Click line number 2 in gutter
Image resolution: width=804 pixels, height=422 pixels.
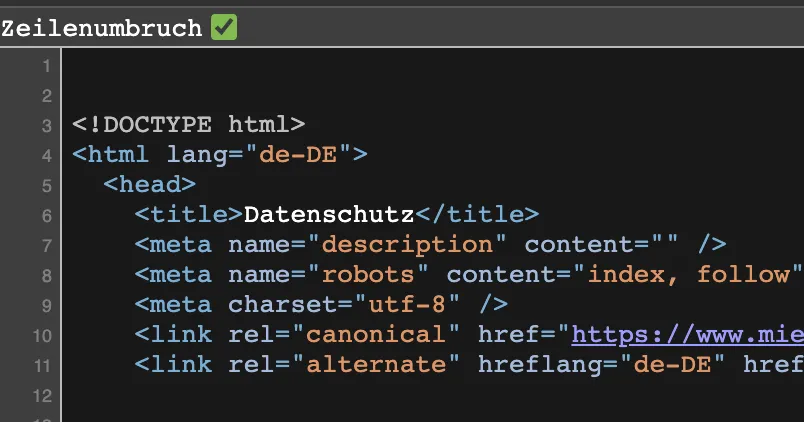[x=47, y=96]
